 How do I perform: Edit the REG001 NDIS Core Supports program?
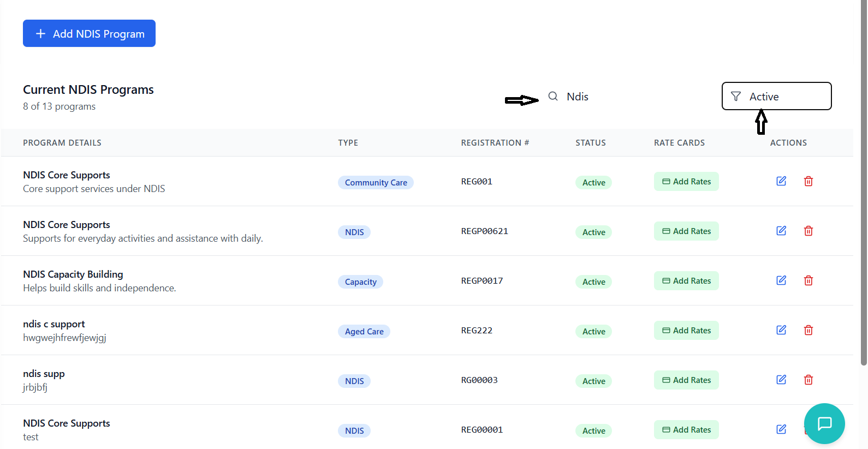781,181
